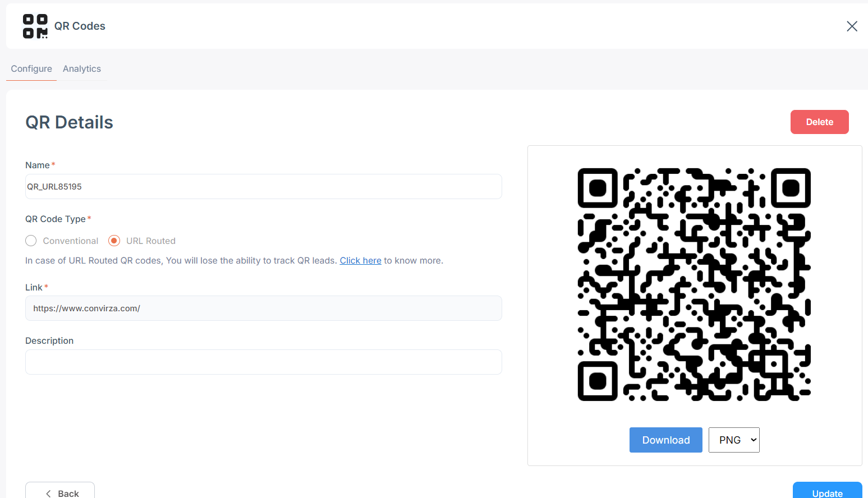Image resolution: width=868 pixels, height=498 pixels.
Task: Close the QR Codes panel
Action: tap(852, 26)
